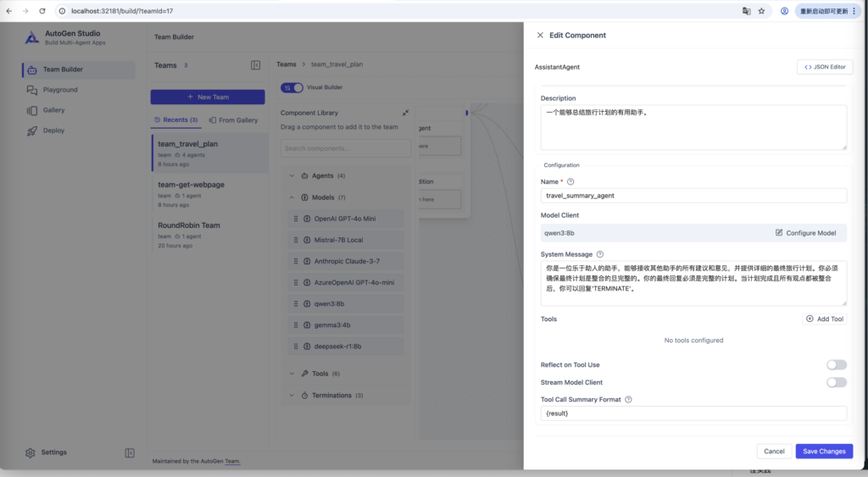Go forward in the browser
The image size is (868, 477).
[x=25, y=11]
